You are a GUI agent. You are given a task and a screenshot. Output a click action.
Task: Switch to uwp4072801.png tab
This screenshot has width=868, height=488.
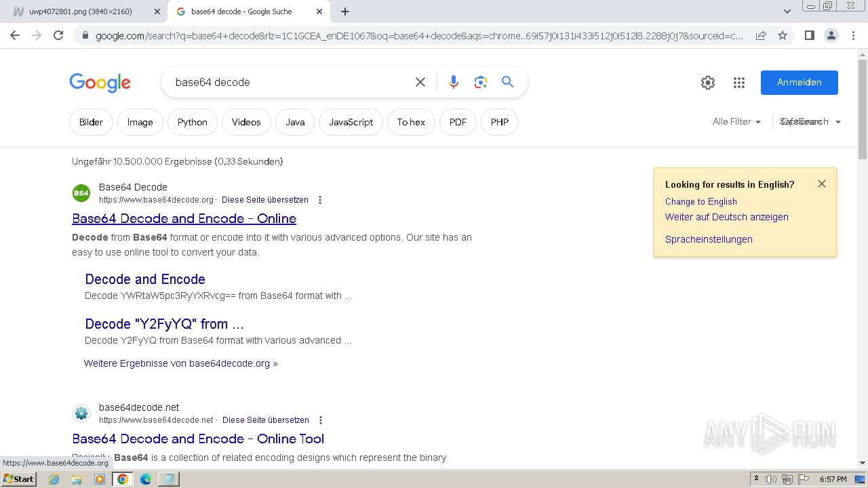85,12
